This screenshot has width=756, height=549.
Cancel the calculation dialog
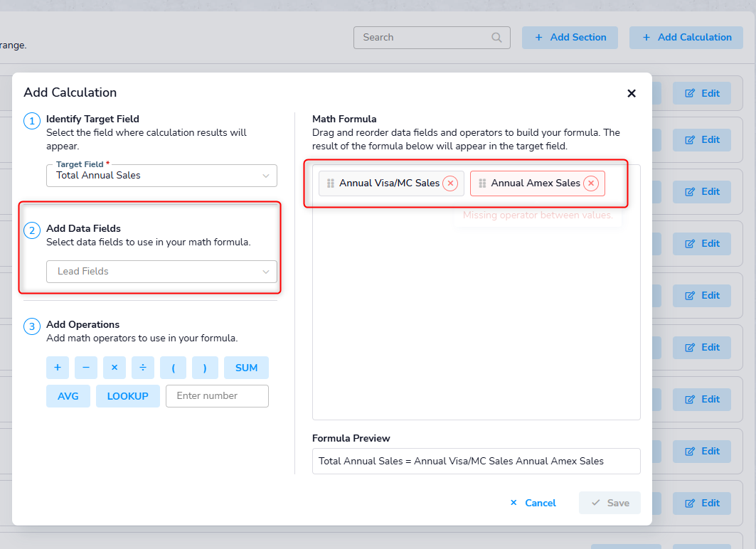point(533,503)
